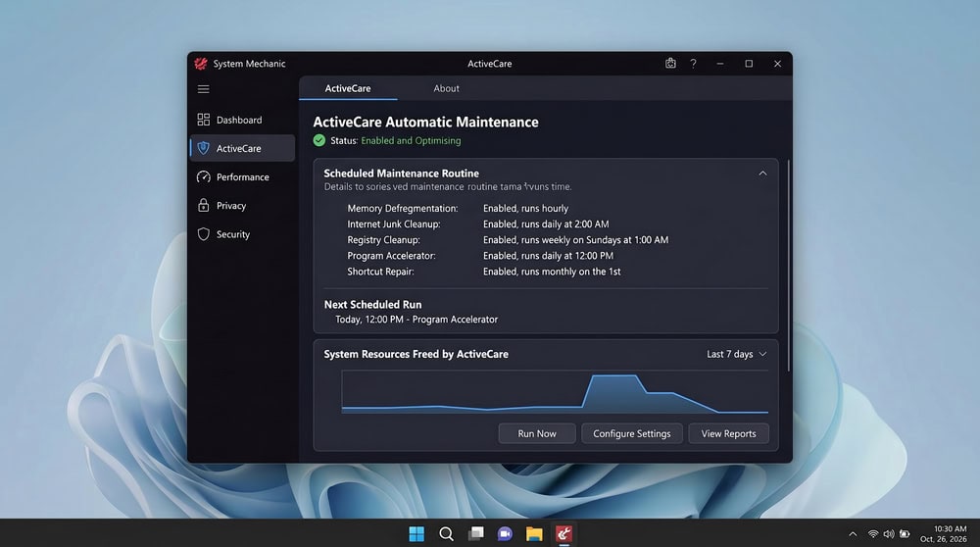980x547 pixels.
Task: Click 'Enabled, runs monthly on the 1st'
Action: point(552,272)
